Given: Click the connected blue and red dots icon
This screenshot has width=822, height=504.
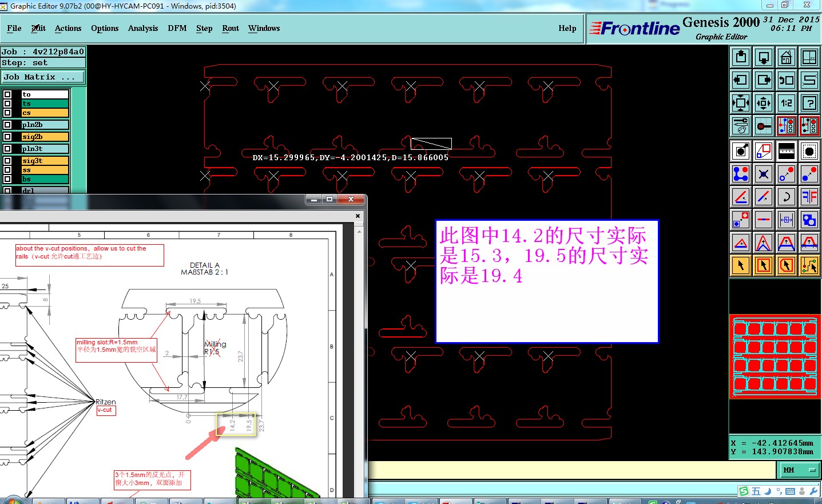Looking at the screenshot, I should point(741,174).
